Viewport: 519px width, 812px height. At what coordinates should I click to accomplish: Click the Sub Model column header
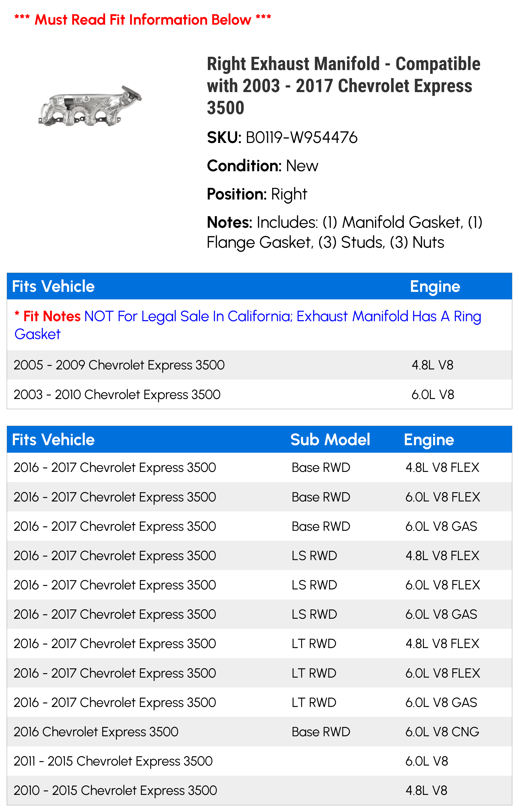coord(330,439)
